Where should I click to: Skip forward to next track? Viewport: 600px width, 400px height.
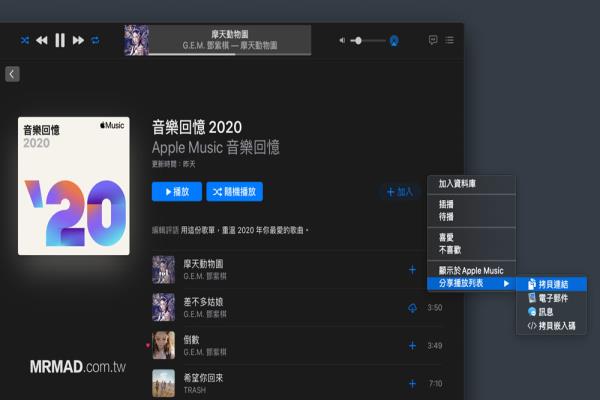[x=78, y=40]
